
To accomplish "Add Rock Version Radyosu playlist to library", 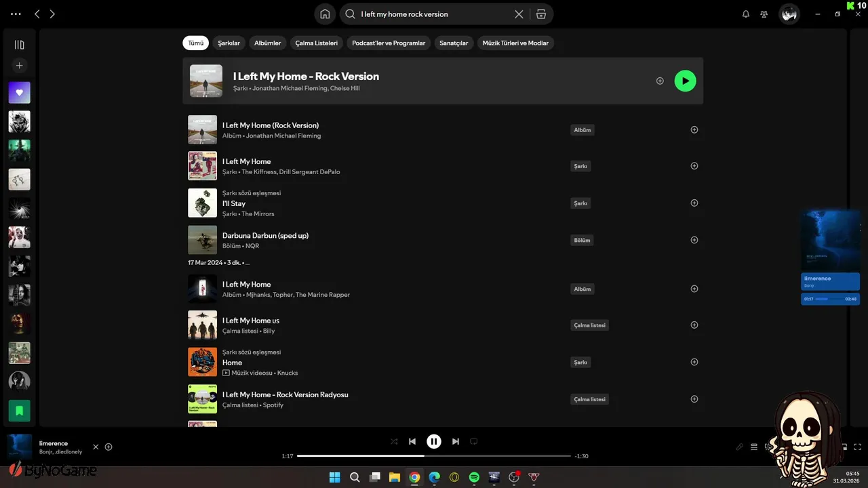I will pos(694,399).
